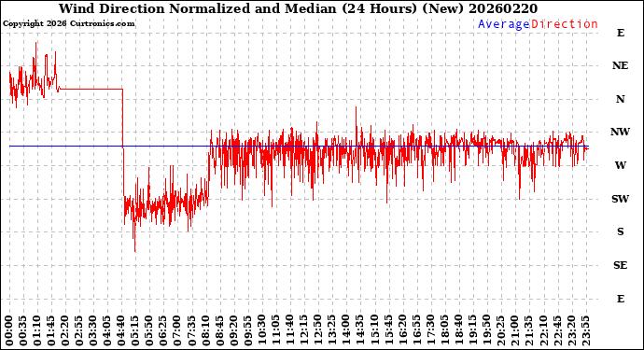The height and width of the screenshot is (350, 644).
Task: Click the 10:30 time axis label
Action: [262, 331]
